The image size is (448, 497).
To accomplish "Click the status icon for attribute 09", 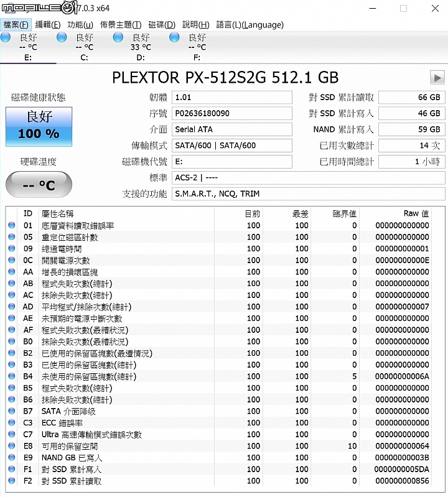I will (x=12, y=248).
